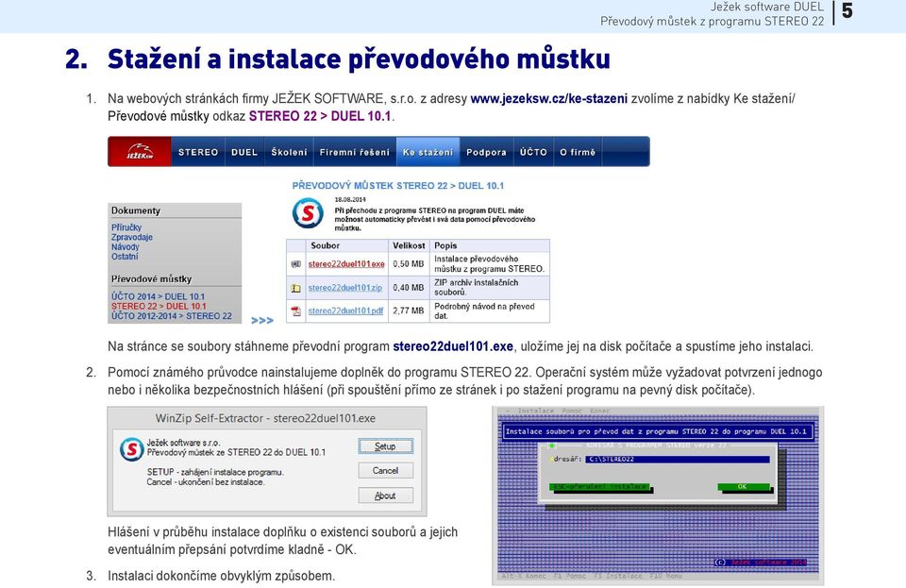Viewport: 906px width, 588px height.
Task: Open the ÚČTO navigation item
Action: pos(532,153)
